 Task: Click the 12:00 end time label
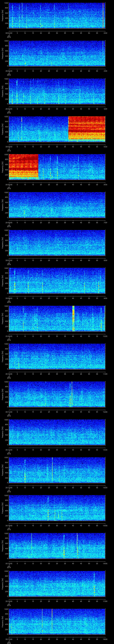(x=105, y=412)
